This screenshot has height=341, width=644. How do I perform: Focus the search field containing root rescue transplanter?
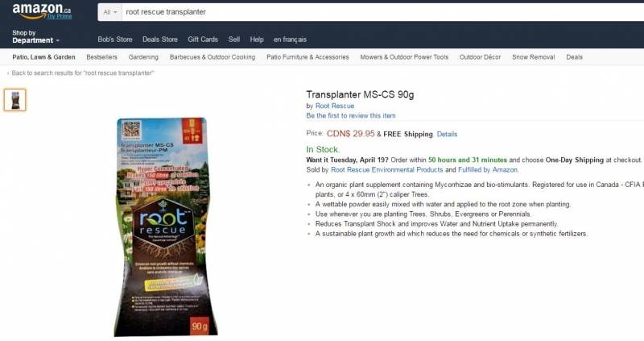(x=382, y=12)
